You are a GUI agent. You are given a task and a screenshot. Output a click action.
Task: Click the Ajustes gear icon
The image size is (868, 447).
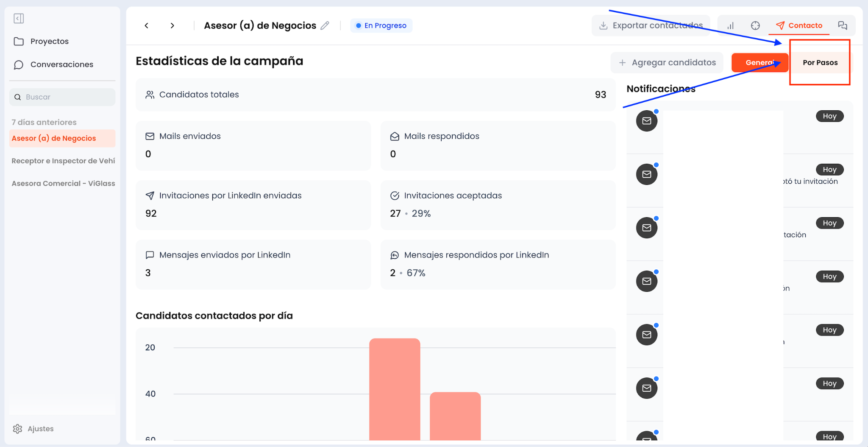(x=17, y=429)
